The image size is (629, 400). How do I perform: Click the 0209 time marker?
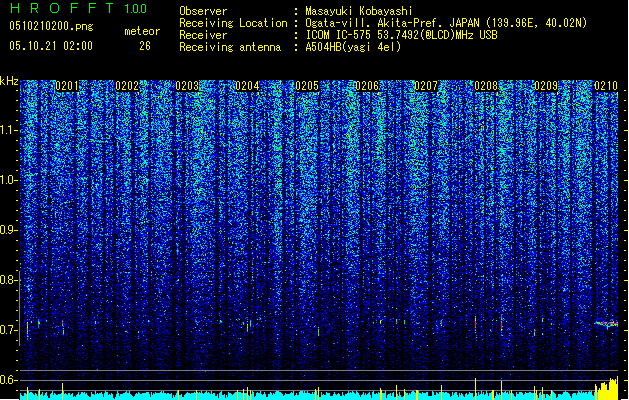[x=546, y=86]
